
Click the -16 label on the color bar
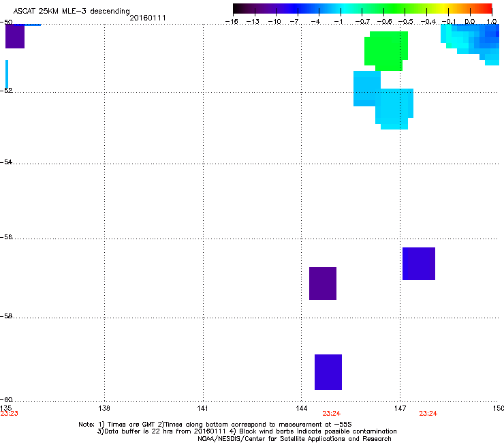232,22
